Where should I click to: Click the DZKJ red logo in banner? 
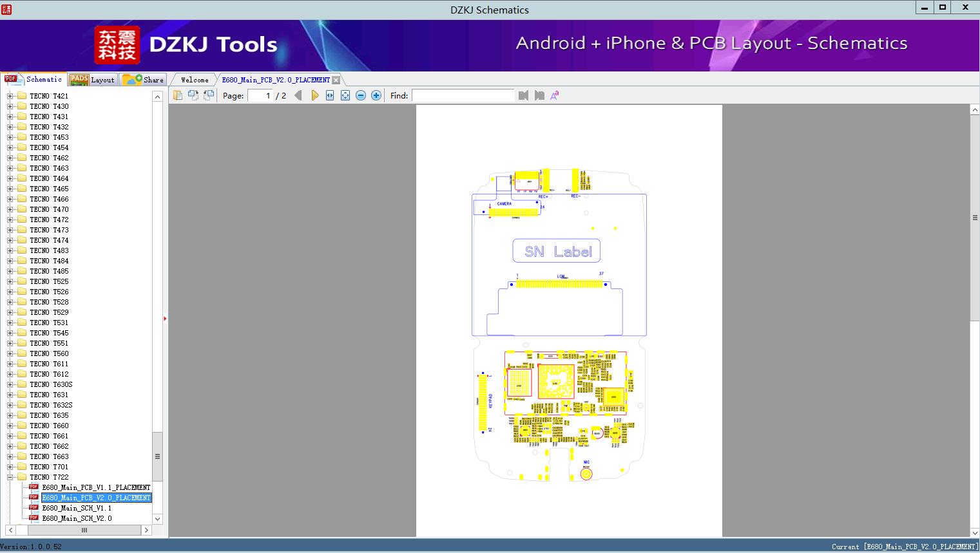[x=117, y=44]
